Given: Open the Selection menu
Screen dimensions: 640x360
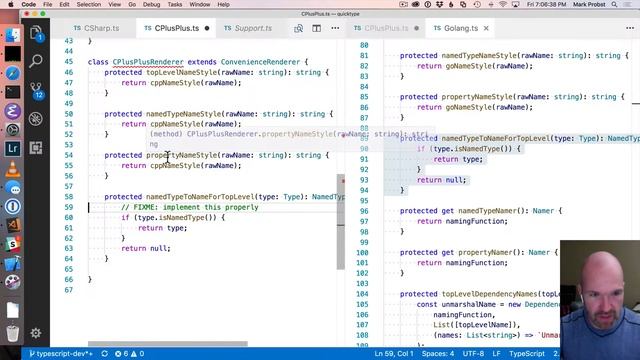Looking at the screenshot, I should 89,4.
